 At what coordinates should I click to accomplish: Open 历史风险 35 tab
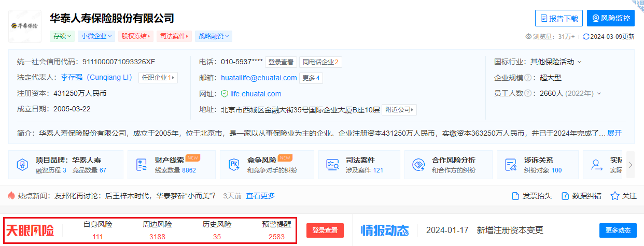217,230
